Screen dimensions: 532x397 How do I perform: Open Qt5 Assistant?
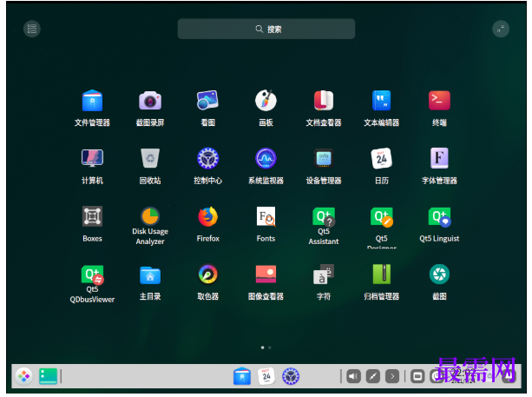324,216
